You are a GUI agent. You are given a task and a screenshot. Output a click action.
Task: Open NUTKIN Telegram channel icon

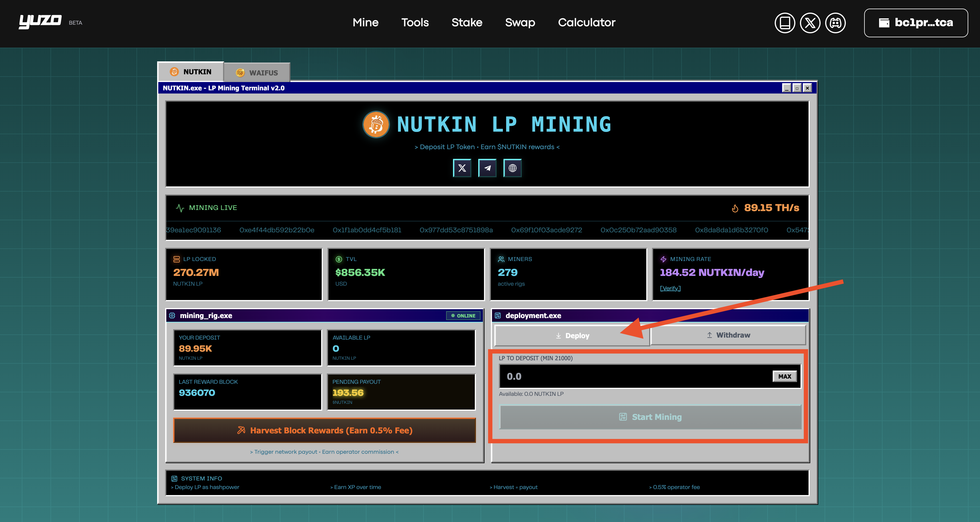click(487, 168)
